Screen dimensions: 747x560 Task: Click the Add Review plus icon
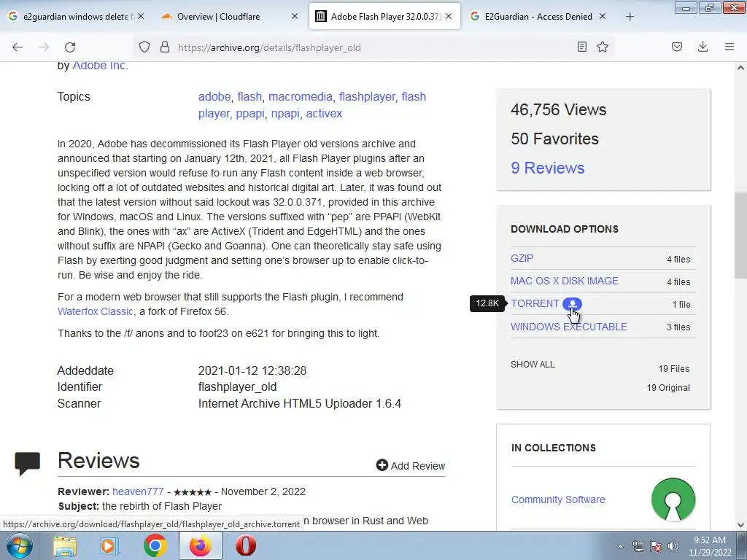tap(382, 465)
